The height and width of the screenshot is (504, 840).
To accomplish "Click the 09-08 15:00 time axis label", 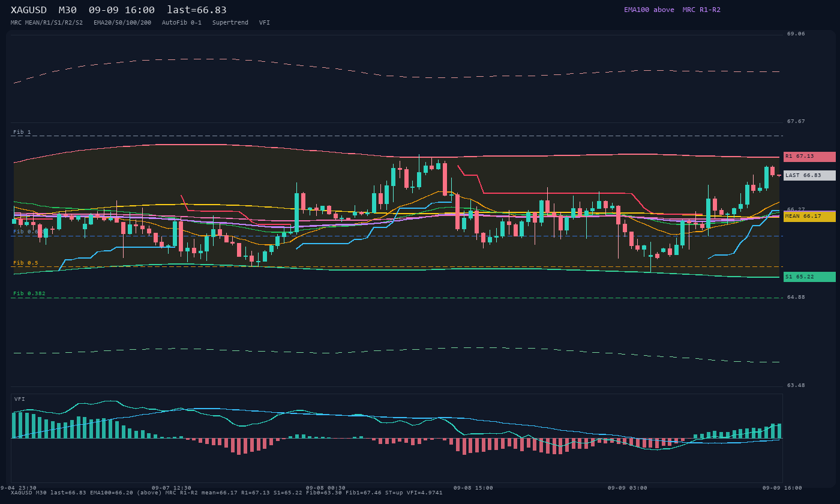I will 473,488.
